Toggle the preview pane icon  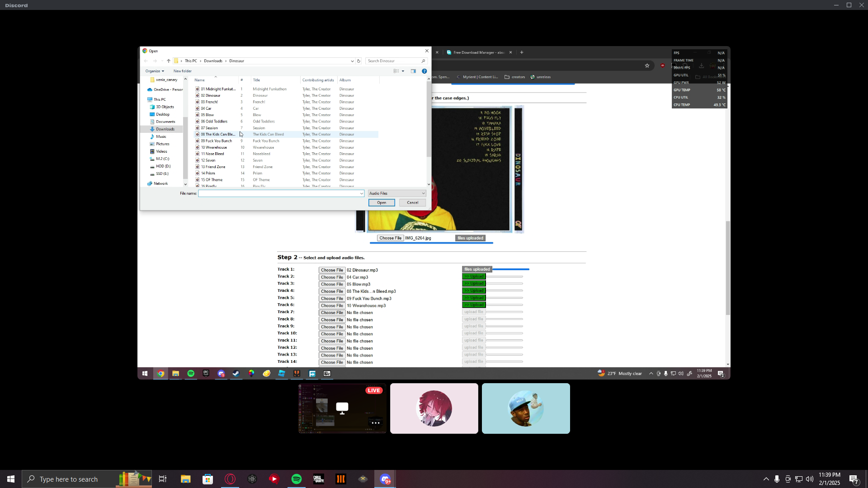(x=413, y=71)
